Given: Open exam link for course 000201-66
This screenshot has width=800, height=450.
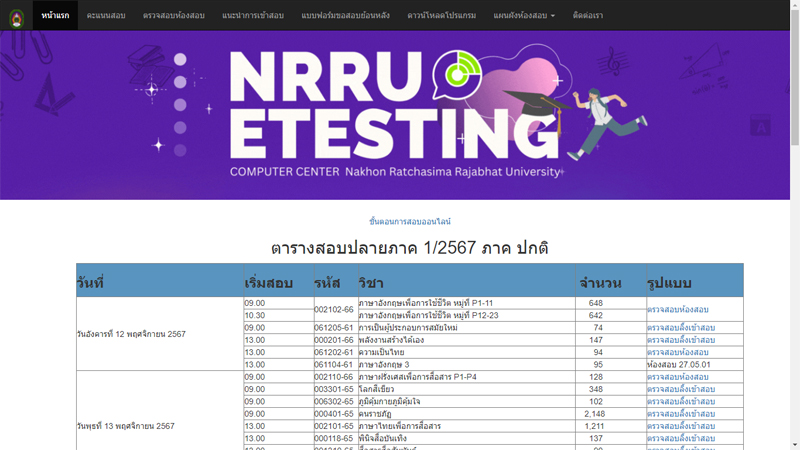Looking at the screenshot, I should (681, 340).
